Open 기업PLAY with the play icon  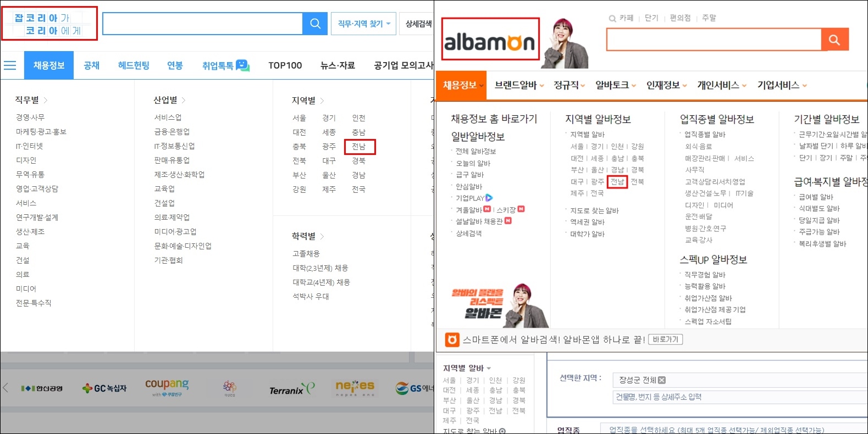coord(474,198)
